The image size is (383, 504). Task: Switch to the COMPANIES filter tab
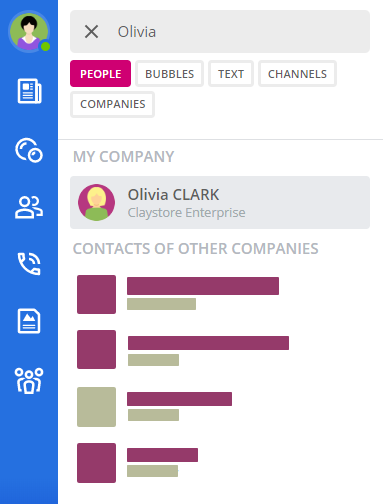pyautogui.click(x=112, y=104)
